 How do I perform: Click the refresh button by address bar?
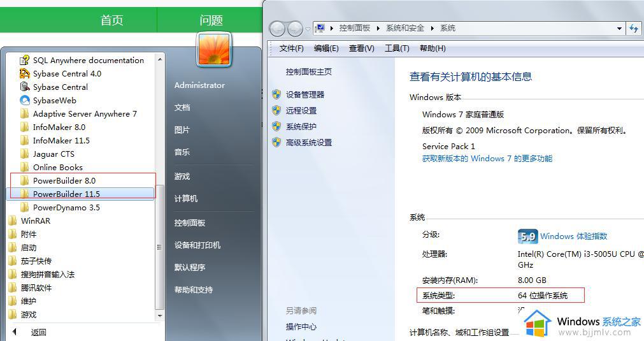(x=634, y=28)
